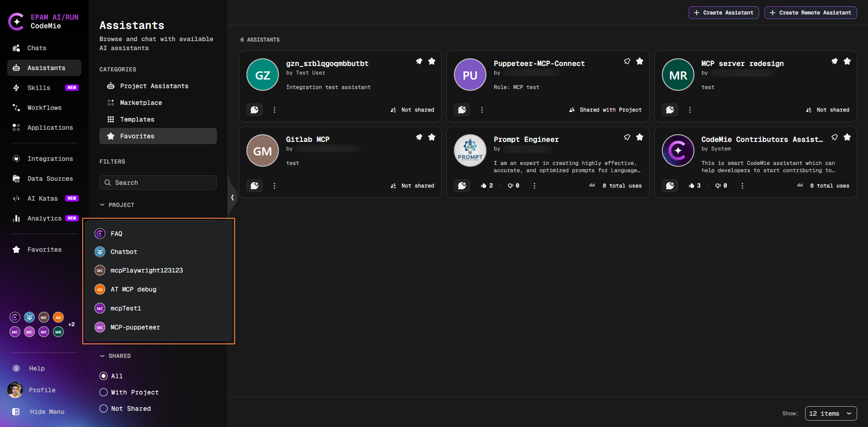The width and height of the screenshot is (868, 427).
Task: Open the EPAM AI/RUN CodeMie logo
Action: pyautogui.click(x=43, y=22)
